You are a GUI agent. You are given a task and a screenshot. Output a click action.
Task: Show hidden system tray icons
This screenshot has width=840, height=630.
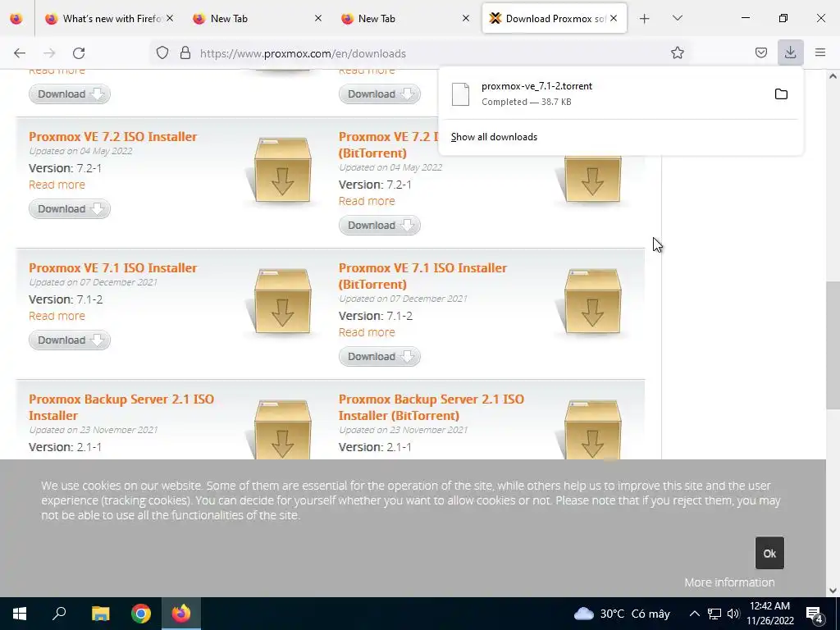click(694, 614)
